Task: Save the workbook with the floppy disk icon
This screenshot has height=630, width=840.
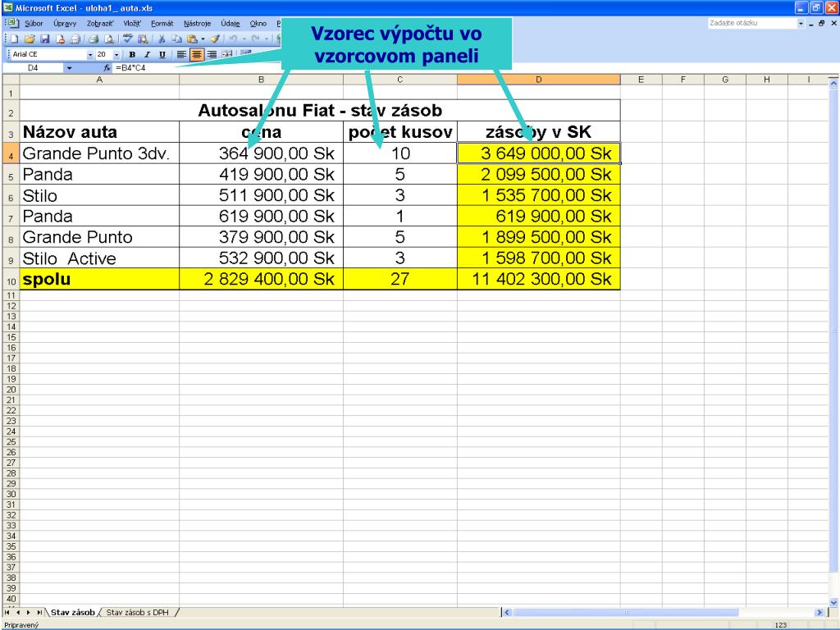Action: click(44, 39)
